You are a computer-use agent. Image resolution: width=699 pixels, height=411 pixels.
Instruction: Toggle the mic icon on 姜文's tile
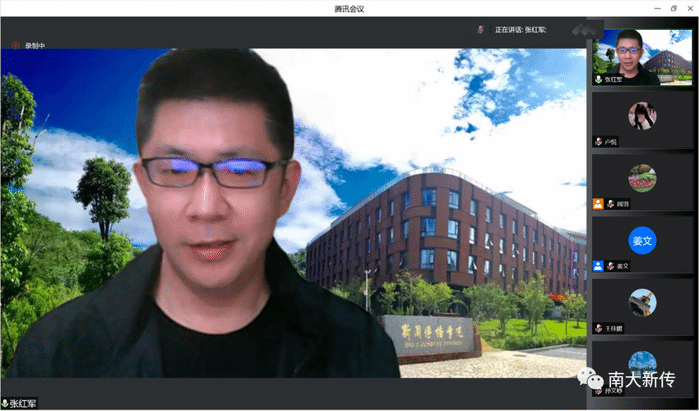[610, 266]
